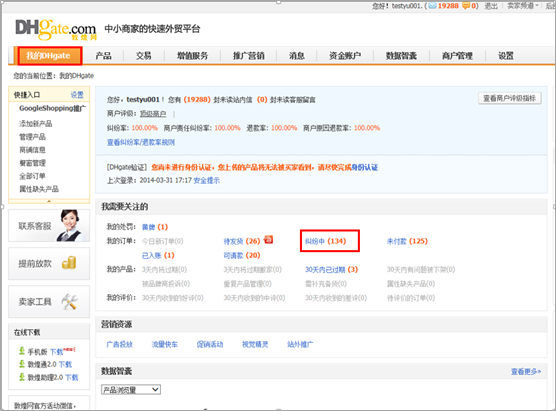Click the 站外推广 marketing link
The image size is (556, 411).
tap(300, 344)
